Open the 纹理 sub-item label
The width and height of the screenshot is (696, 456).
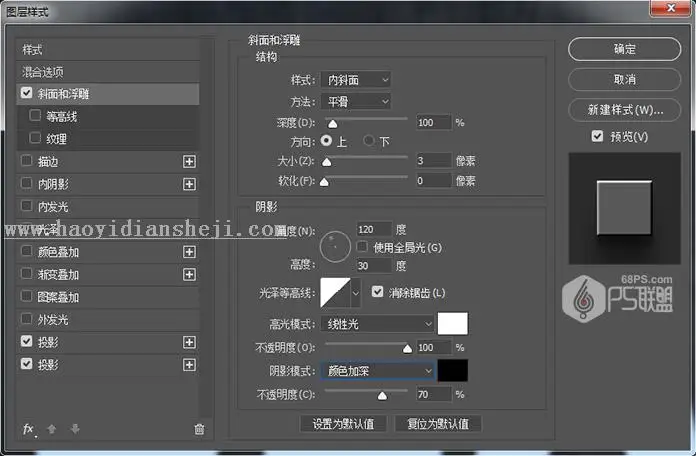click(56, 139)
